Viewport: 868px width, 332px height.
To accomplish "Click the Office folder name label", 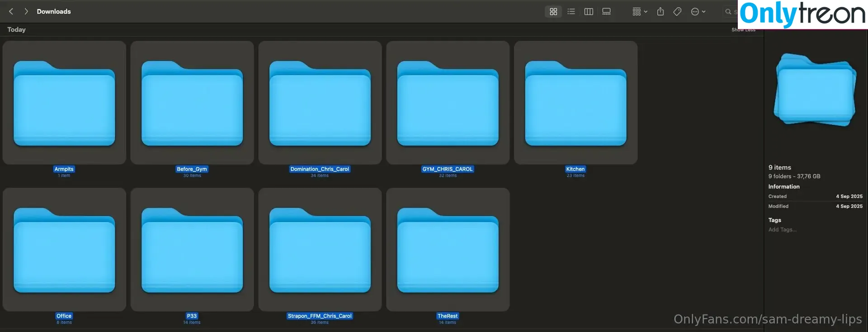I will (64, 316).
